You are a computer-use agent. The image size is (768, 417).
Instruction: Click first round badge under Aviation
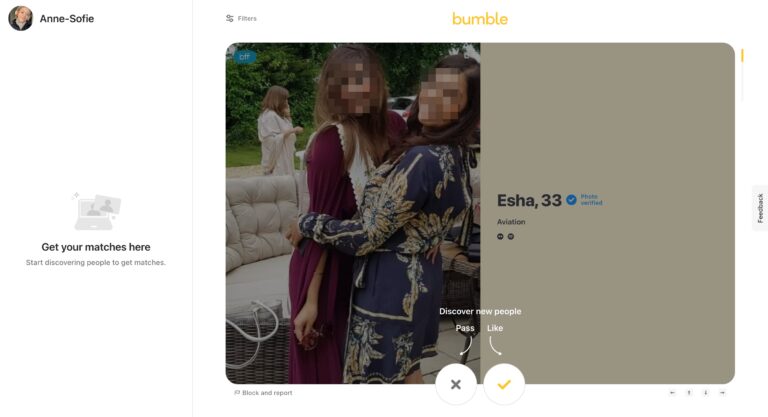point(500,236)
